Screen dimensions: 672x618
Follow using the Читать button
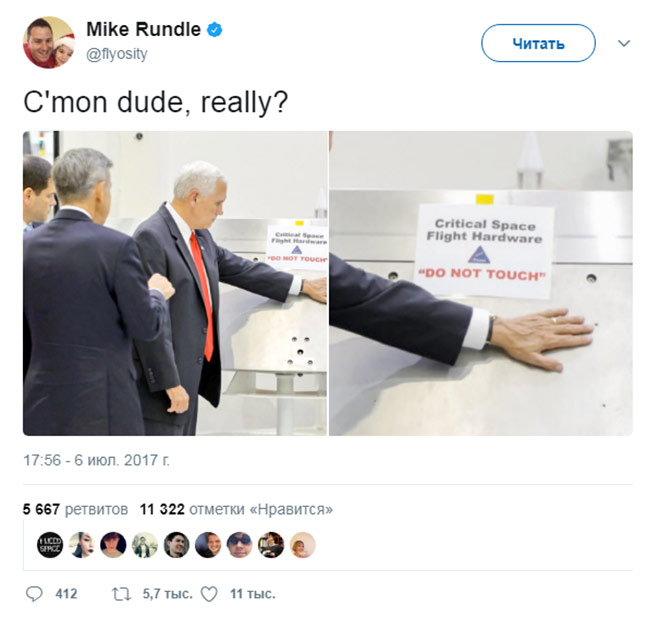click(x=538, y=43)
